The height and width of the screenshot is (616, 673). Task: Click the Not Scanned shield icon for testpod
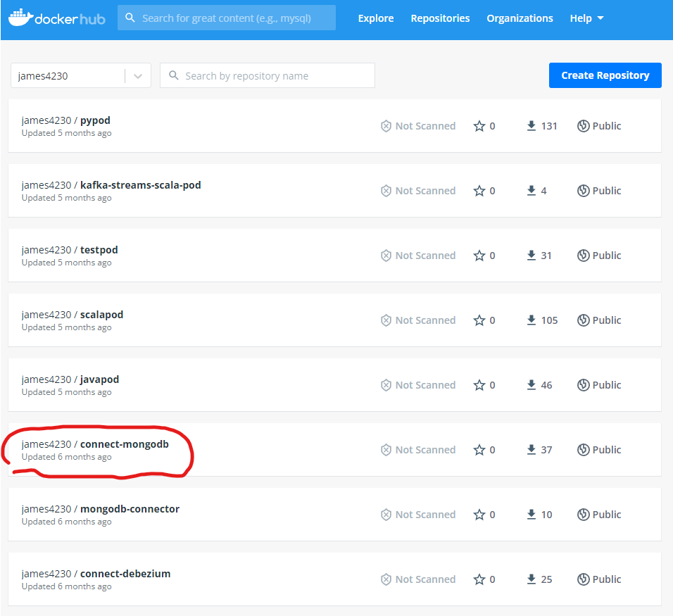tap(386, 256)
